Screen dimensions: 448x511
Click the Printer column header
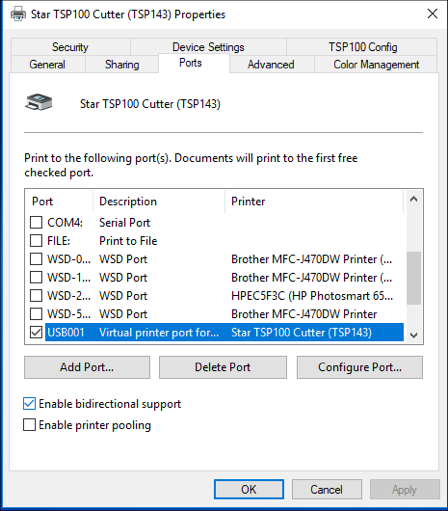click(x=314, y=201)
